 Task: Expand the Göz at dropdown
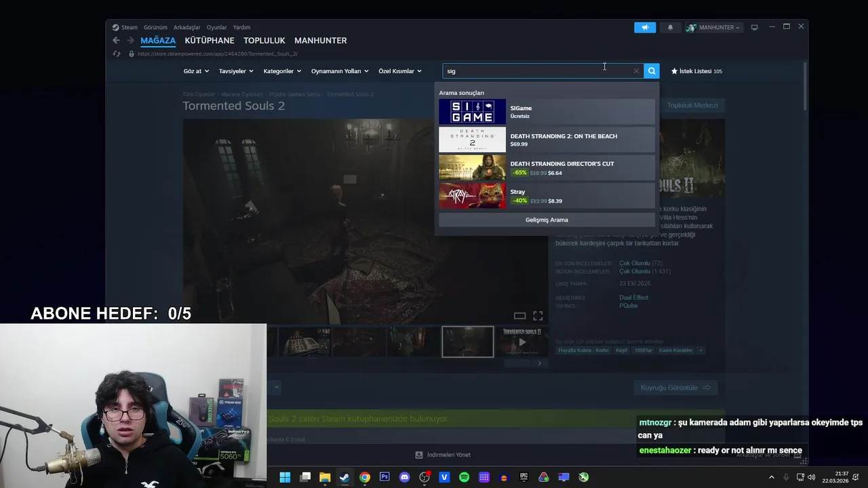click(196, 71)
